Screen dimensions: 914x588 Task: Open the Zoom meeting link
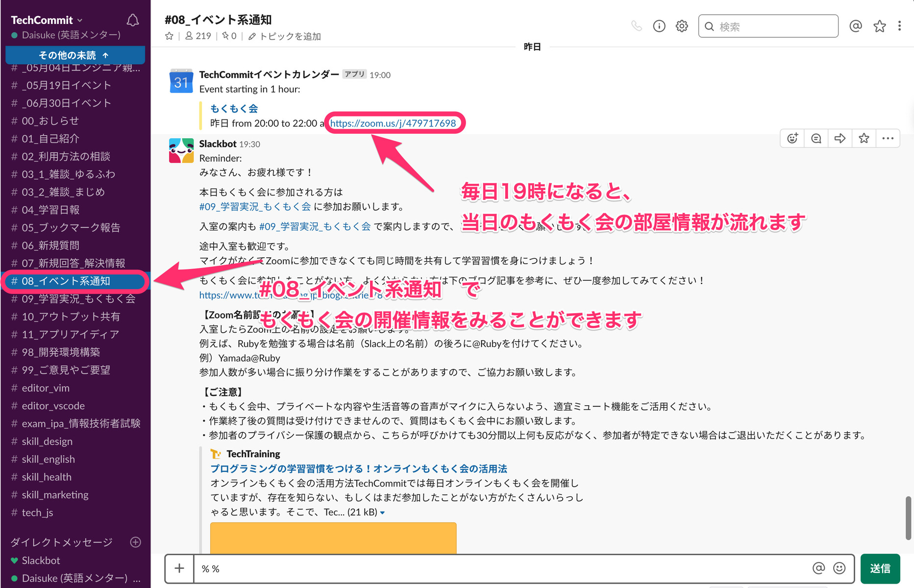(x=393, y=123)
